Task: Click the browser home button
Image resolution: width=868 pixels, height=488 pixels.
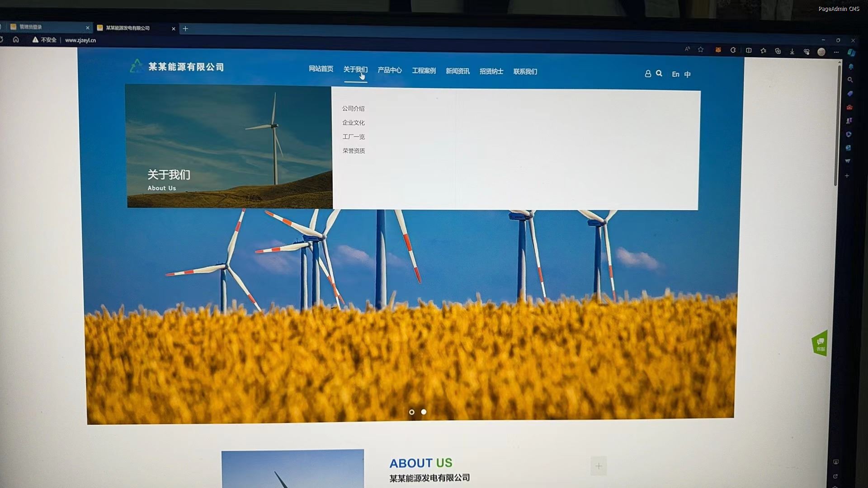Action: coord(16,40)
